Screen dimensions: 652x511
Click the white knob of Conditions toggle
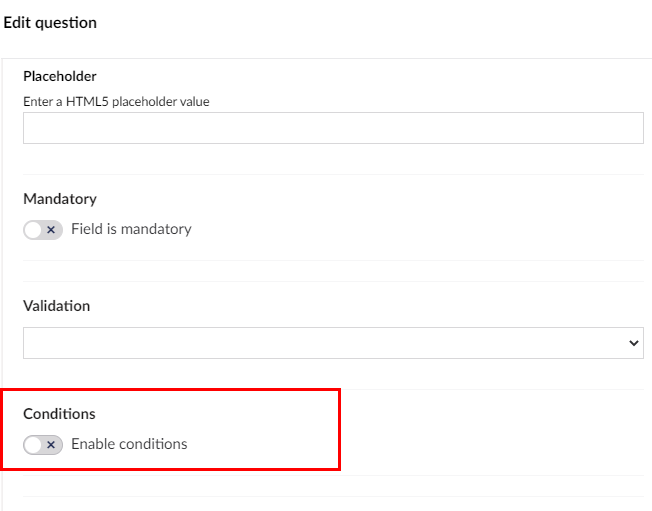click(x=34, y=445)
